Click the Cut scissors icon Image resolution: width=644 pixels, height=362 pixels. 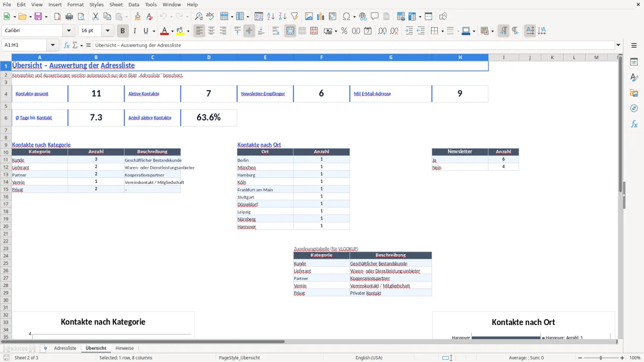point(96,17)
